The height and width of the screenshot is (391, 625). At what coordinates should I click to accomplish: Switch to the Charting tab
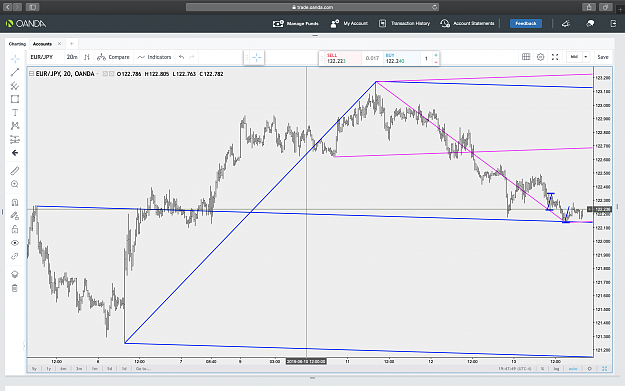point(17,44)
